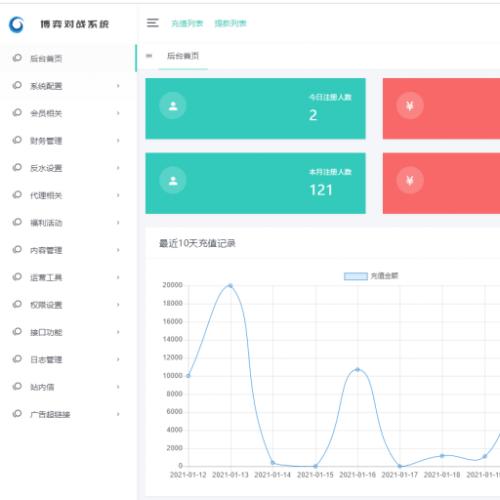The height and width of the screenshot is (500, 500).
Task: Click user icon on 今日注册人数 card
Action: 173,106
